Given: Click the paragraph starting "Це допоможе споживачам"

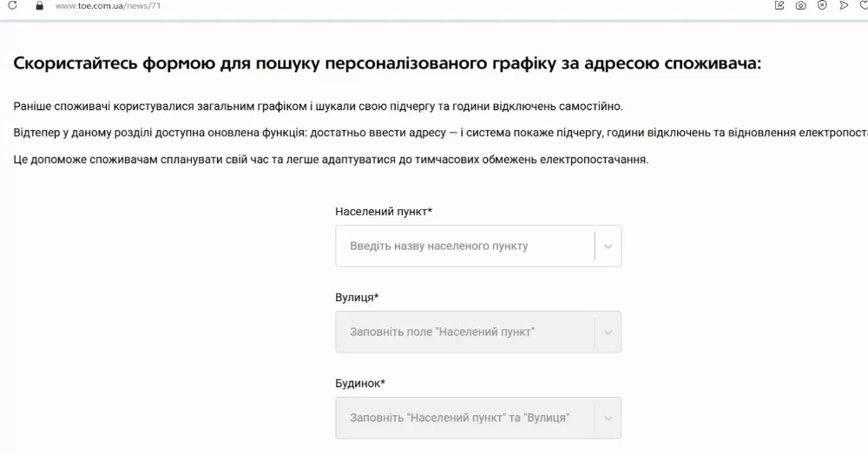Looking at the screenshot, I should (331, 161).
